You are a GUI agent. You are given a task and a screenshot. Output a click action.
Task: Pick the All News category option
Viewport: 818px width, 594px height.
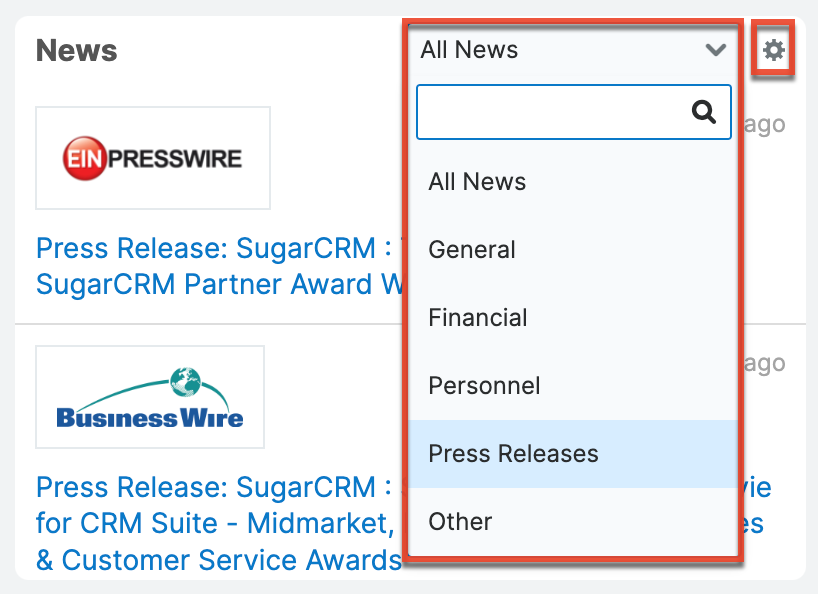click(x=477, y=181)
